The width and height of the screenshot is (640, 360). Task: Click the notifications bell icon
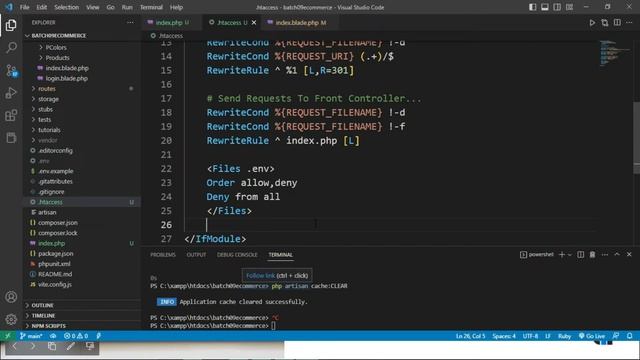point(629,336)
